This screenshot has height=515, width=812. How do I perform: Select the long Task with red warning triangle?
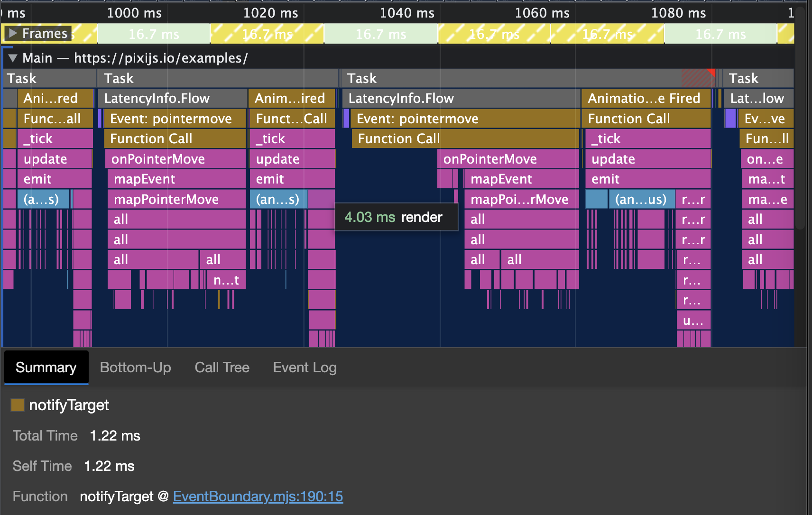pyautogui.click(x=529, y=78)
